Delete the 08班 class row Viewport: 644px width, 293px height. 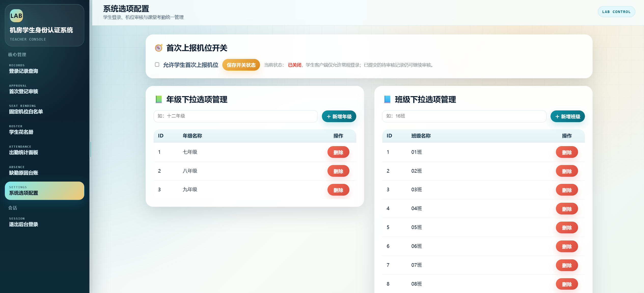(567, 284)
